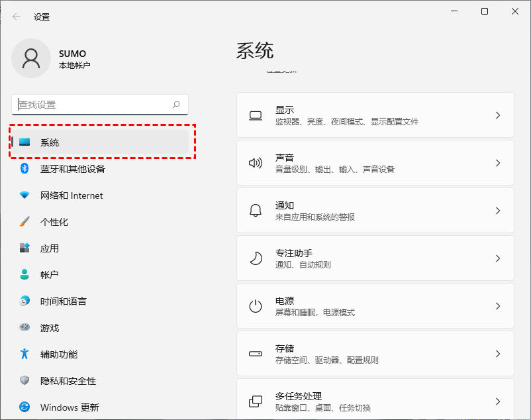The height and width of the screenshot is (420, 531).
Task: Click the back arrow beside 设置
Action: 17,17
